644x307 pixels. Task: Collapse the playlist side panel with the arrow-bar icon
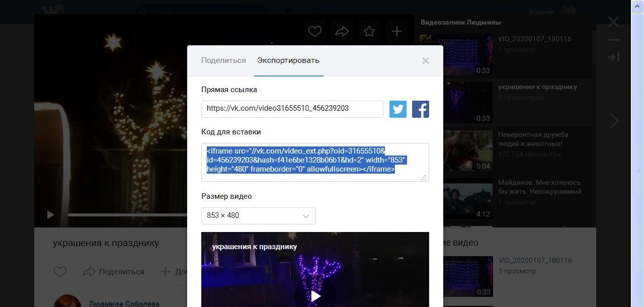click(613, 57)
